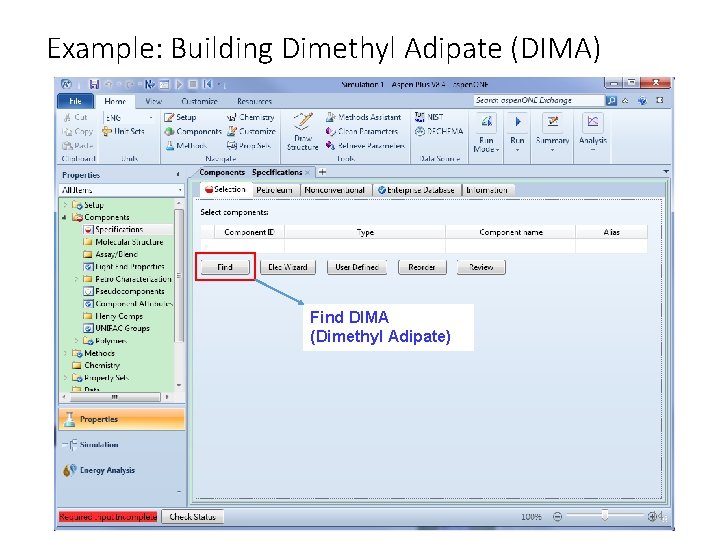The width and height of the screenshot is (720, 540).
Task: Expand the Polymers tree node
Action: pos(76,340)
